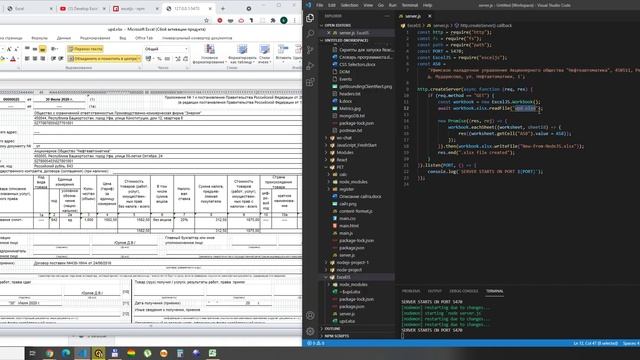Open the Terminal menu in VS Code
This screenshot has width=640, height=360.
click(x=410, y=5)
